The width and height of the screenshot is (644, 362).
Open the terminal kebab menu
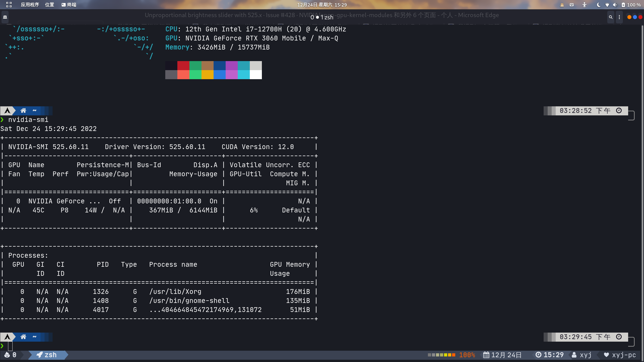coord(619,17)
